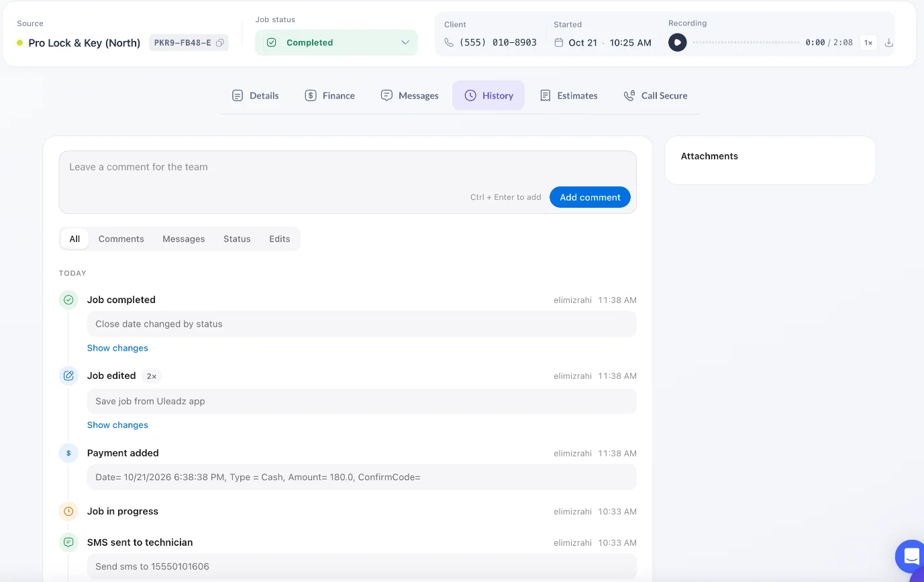Show changes under Job edited
This screenshot has height=582, width=924.
117,425
